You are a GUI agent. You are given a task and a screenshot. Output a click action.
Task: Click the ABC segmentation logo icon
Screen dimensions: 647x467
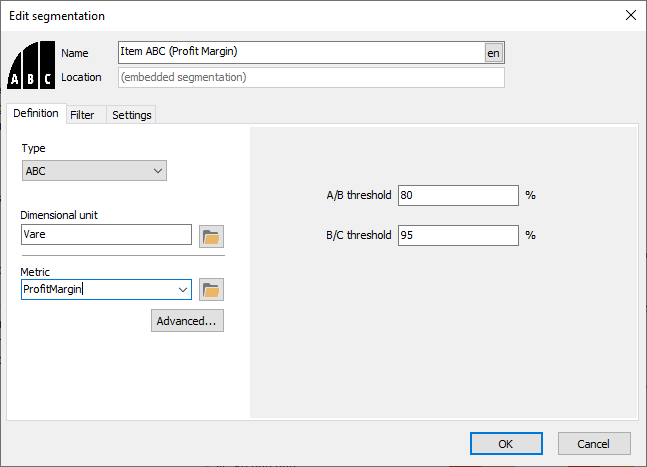31,65
